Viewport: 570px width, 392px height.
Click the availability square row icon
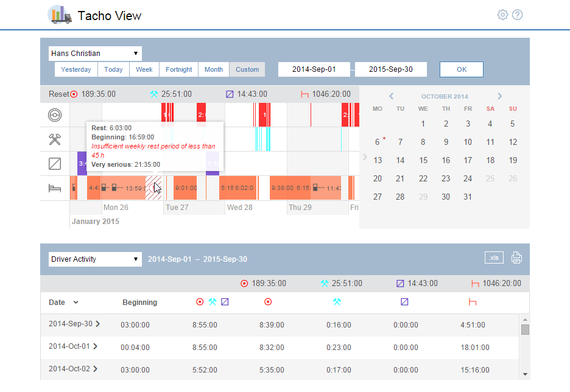(x=55, y=164)
